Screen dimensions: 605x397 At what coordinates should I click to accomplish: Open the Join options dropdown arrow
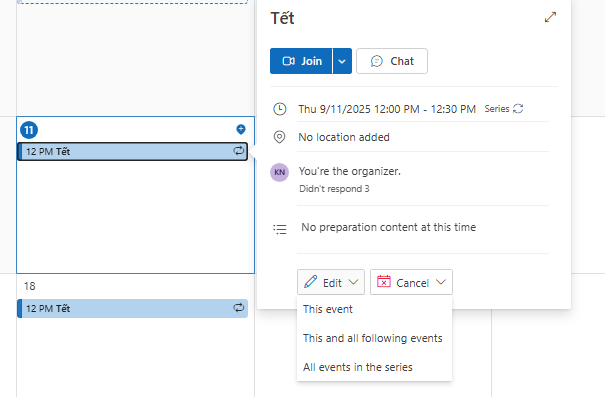click(x=342, y=61)
